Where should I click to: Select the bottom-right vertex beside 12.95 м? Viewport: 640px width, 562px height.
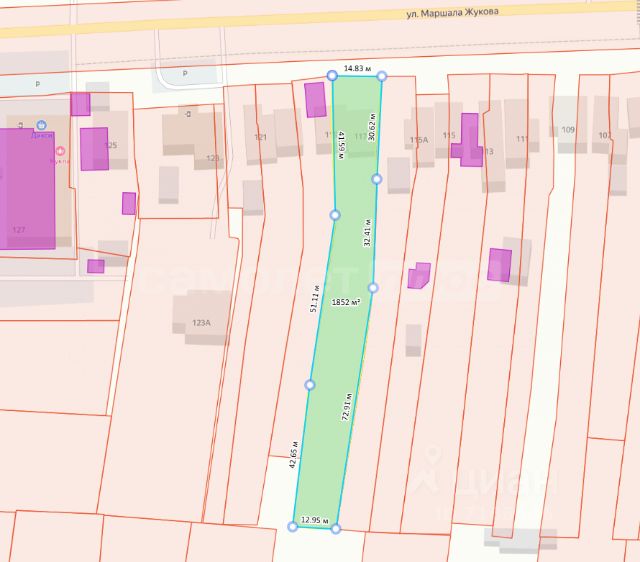pos(336,529)
